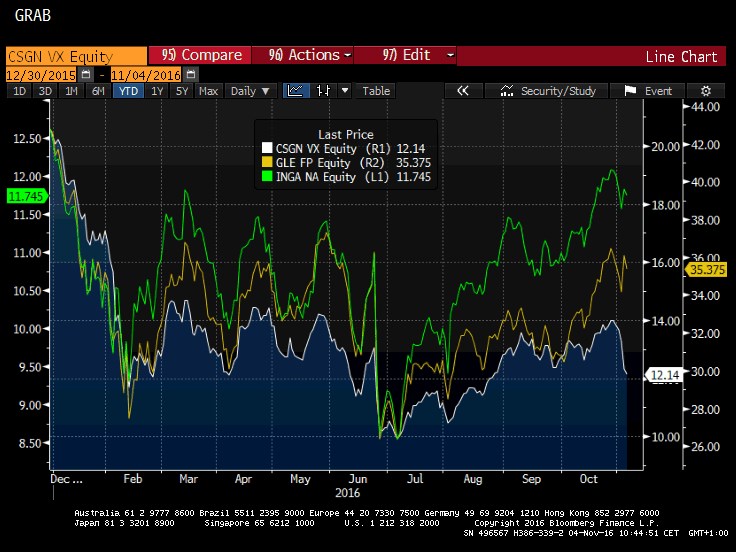
Task: Click the Event button label
Action: click(x=658, y=91)
